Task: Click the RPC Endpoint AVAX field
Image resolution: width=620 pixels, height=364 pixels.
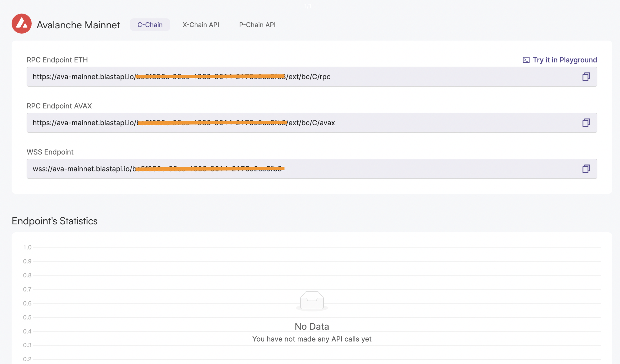Action: [x=312, y=123]
